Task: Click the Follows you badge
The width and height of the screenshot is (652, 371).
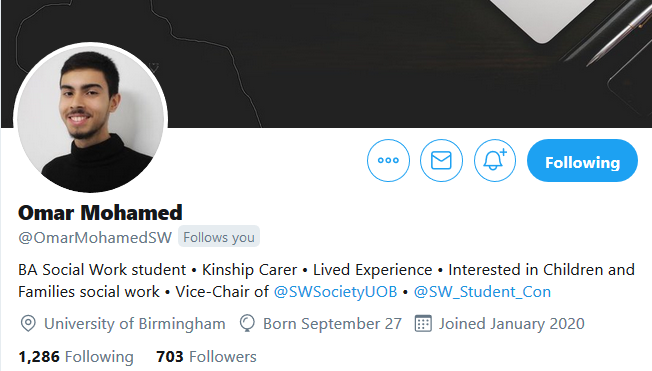Action: pyautogui.click(x=219, y=237)
